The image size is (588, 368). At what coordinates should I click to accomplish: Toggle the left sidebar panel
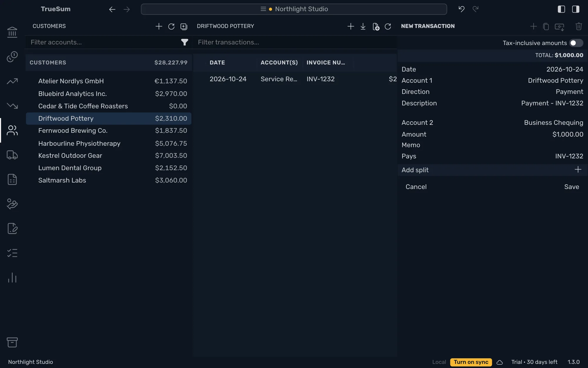tap(561, 9)
